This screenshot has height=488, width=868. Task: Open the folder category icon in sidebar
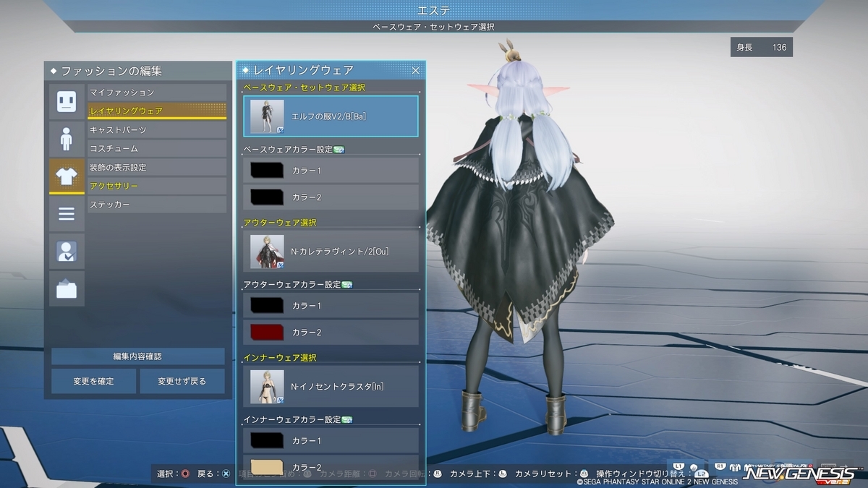(x=67, y=289)
